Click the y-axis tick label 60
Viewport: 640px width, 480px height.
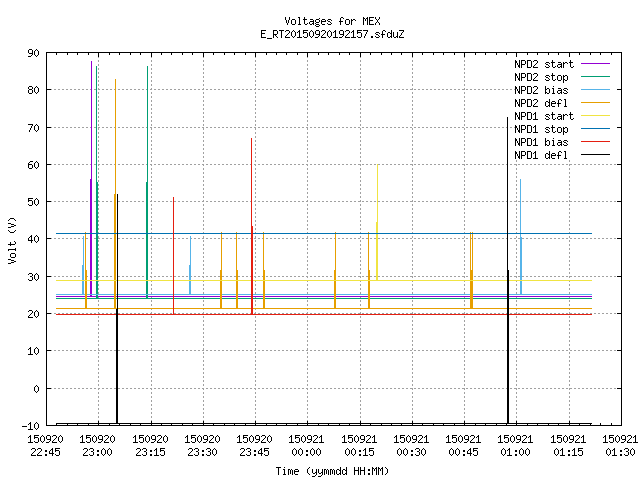[x=33, y=165]
